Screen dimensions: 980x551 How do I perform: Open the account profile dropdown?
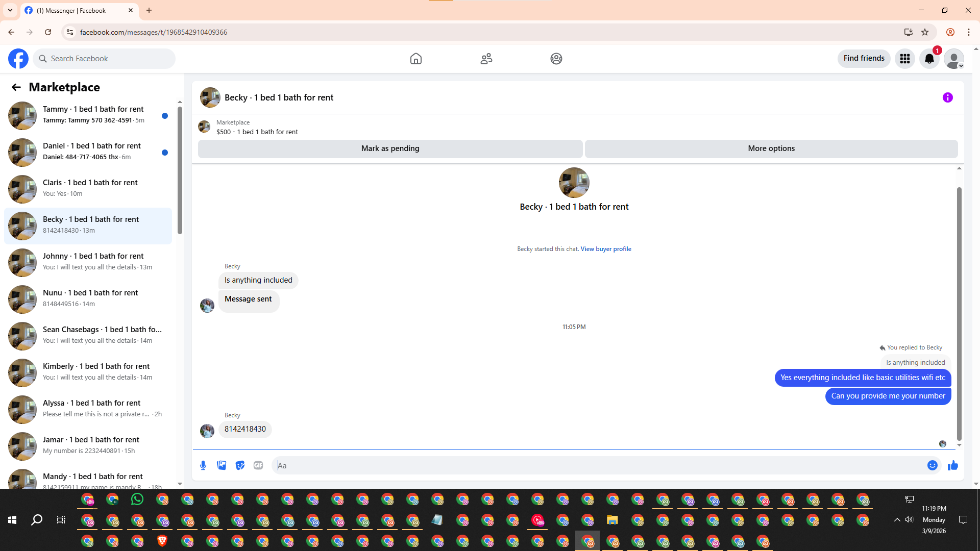coord(953,59)
